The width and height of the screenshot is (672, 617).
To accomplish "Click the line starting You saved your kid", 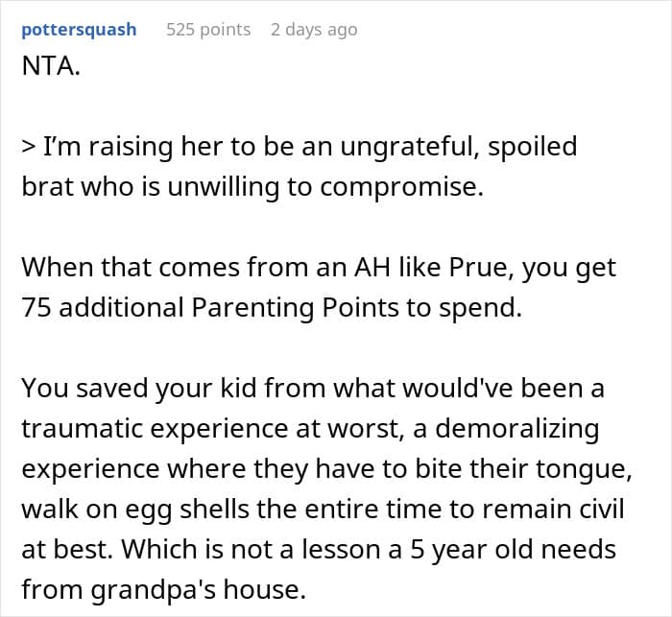I will pos(313,389).
